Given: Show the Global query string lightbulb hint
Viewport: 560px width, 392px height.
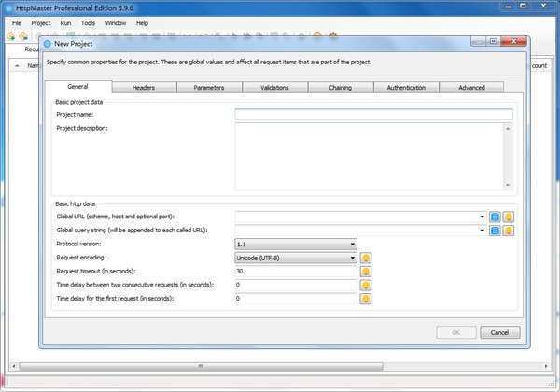Looking at the screenshot, I should click(509, 231).
